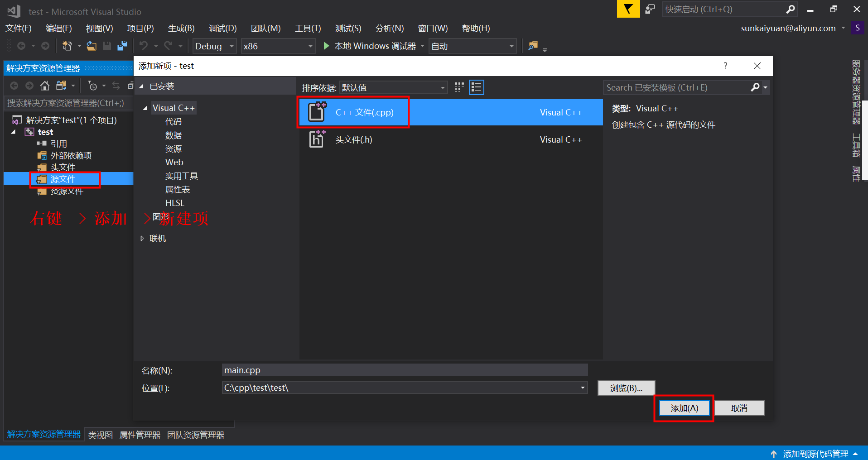The image size is (868, 460).
Task: Click the dialog help question mark
Action: tap(725, 66)
